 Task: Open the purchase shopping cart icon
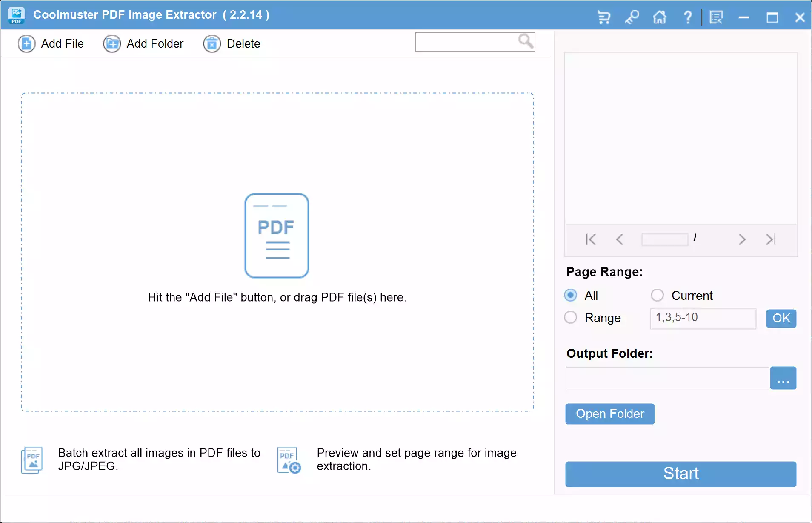tap(604, 17)
